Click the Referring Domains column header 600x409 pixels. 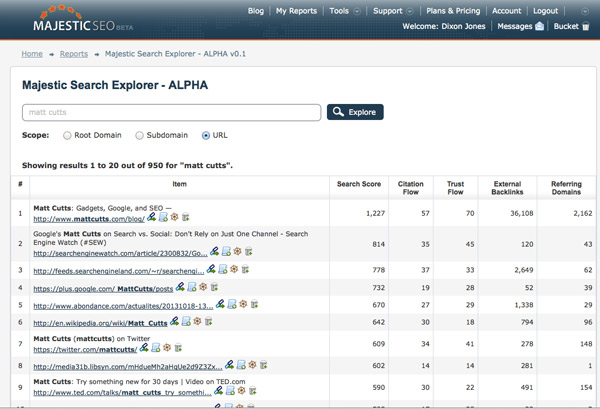click(x=566, y=188)
